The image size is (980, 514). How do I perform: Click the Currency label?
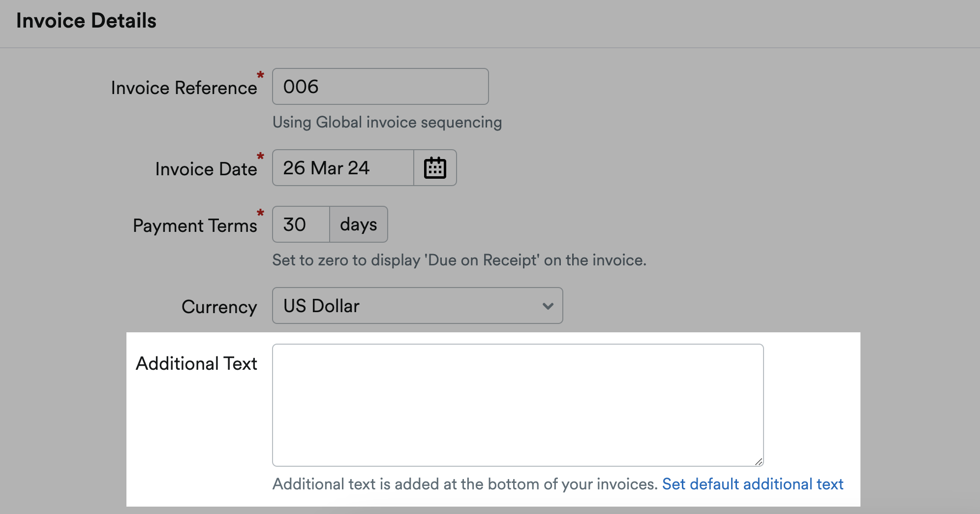point(219,306)
